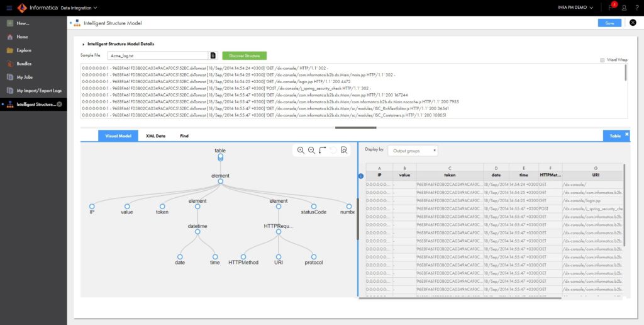Open the hamburger navigation menu
The width and height of the screenshot is (644, 325).
[9, 8]
